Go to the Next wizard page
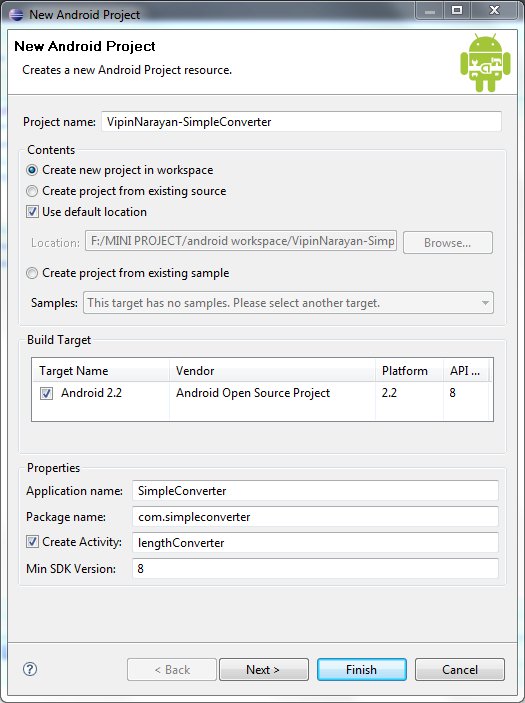The height and width of the screenshot is (703, 525). tap(264, 670)
